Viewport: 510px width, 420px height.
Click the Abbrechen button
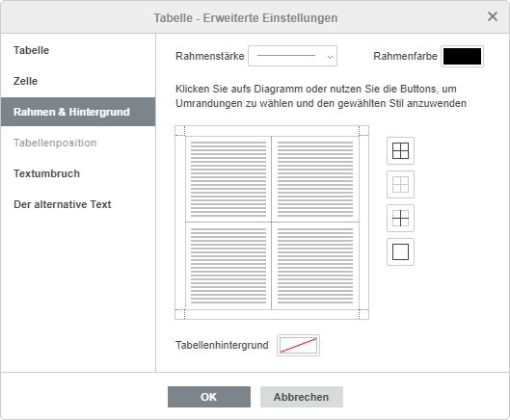pyautogui.click(x=302, y=397)
